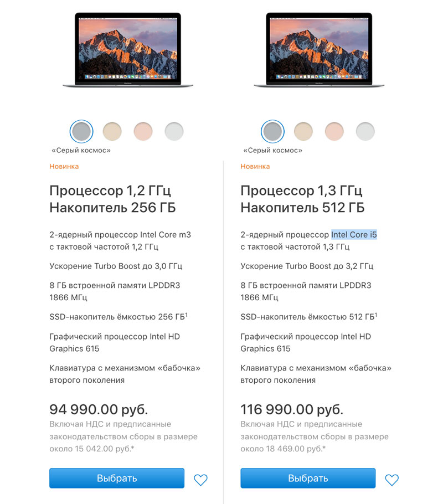
Task: Choose the gold color swatch for the 256 ГБ MacBook
Action: tap(112, 132)
